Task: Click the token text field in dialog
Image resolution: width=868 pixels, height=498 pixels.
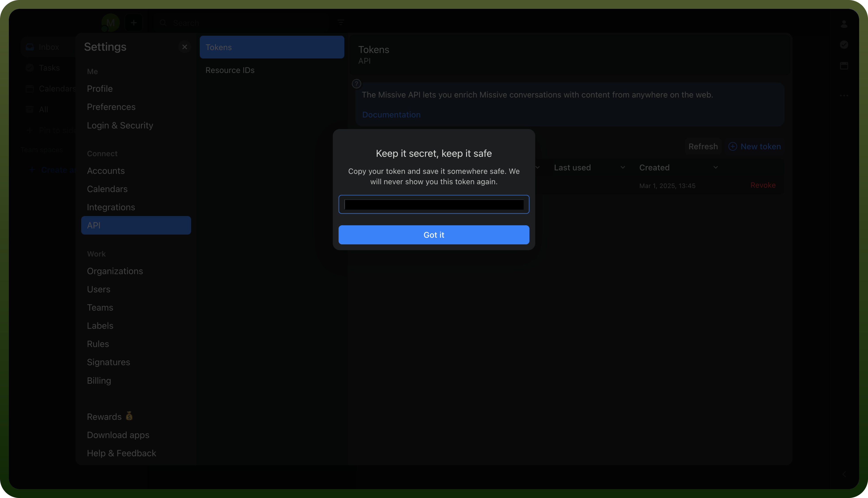Action: pos(434,205)
